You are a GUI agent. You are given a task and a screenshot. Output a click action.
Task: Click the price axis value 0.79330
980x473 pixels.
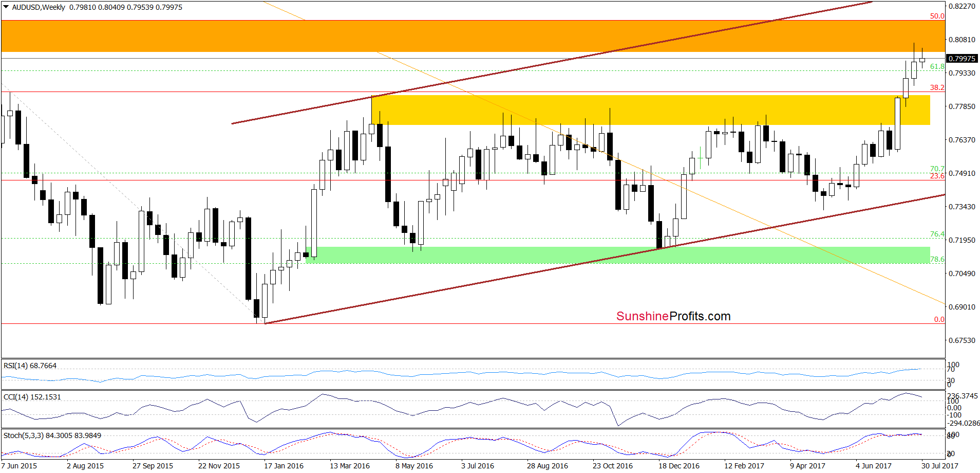962,73
